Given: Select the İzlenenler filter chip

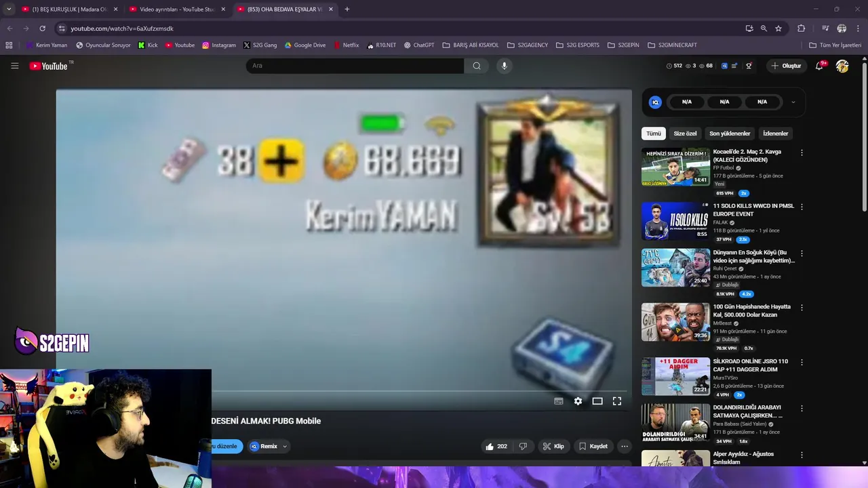Looking at the screenshot, I should (x=775, y=134).
